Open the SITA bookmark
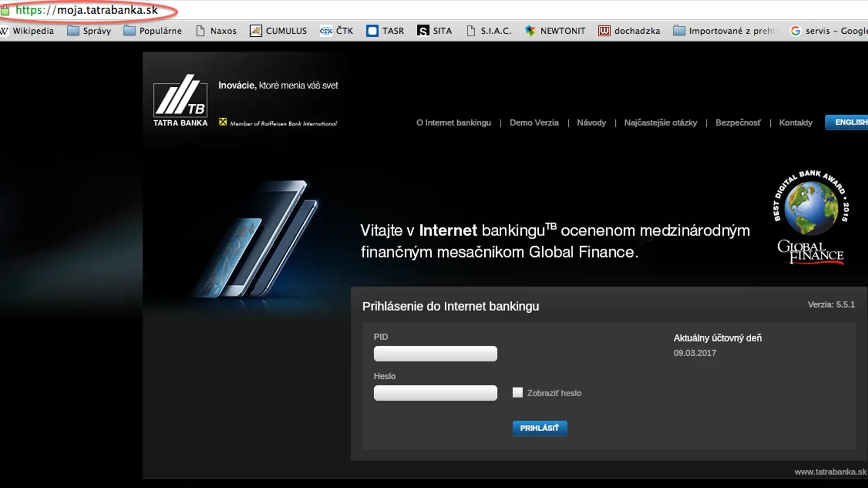The width and height of the screenshot is (868, 488). tap(435, 31)
